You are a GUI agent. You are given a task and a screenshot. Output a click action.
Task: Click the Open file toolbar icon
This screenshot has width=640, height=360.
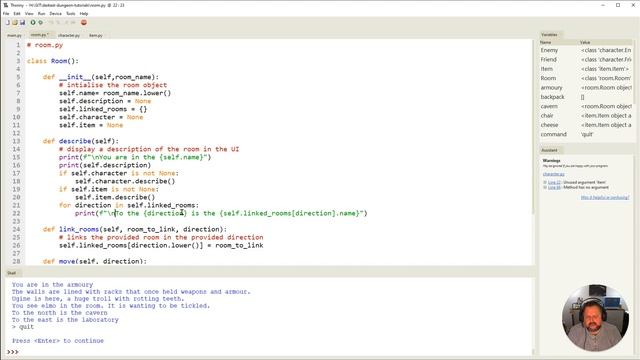pyautogui.click(x=15, y=22)
